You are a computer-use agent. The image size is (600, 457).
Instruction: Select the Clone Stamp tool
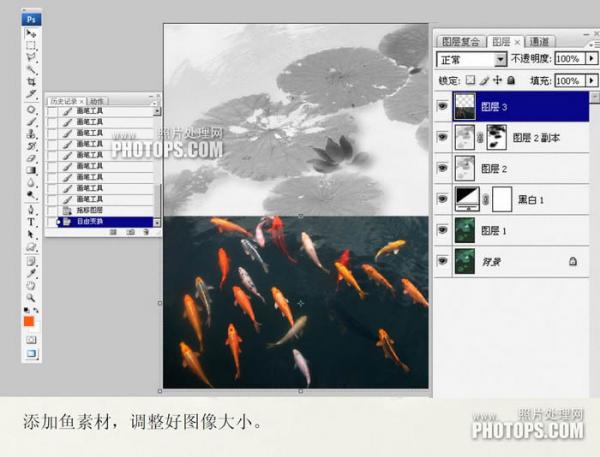click(x=31, y=134)
